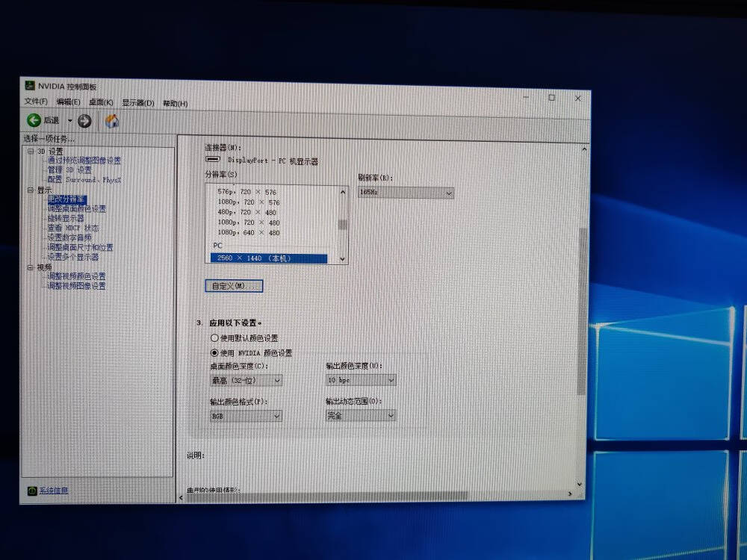Open the 输出颜色格式 RGB dropdown
This screenshot has height=560, width=747.
[x=246, y=416]
